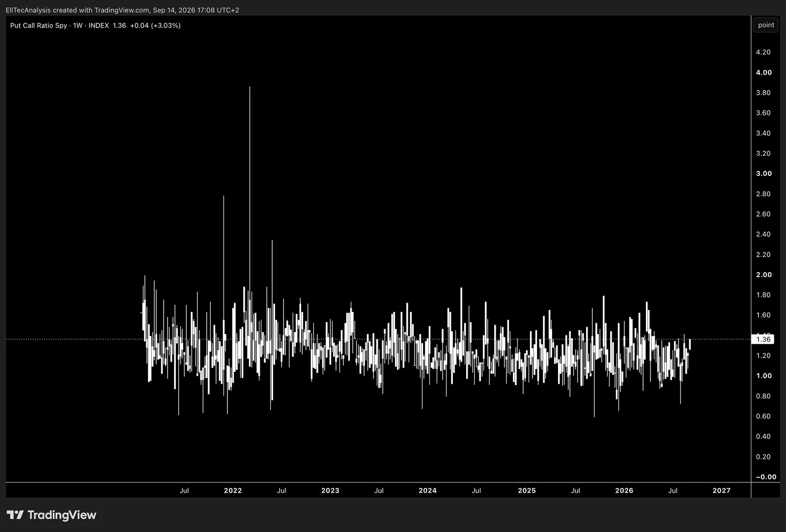Screen dimensions: 786x532
Task: Click the "1W" interval in the legend
Action: pos(78,26)
